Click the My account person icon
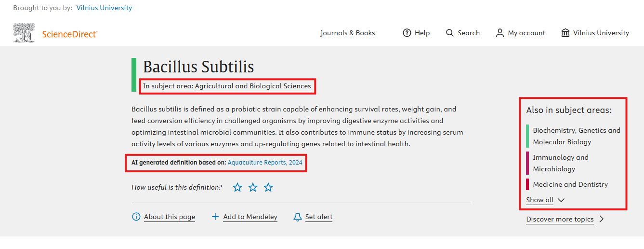The image size is (644, 249). point(500,33)
